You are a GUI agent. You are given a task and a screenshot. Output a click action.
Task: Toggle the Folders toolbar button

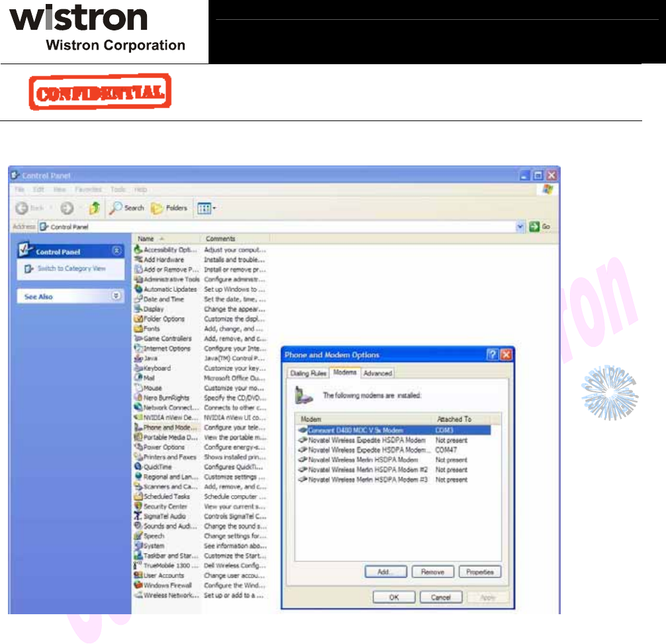[x=169, y=208]
